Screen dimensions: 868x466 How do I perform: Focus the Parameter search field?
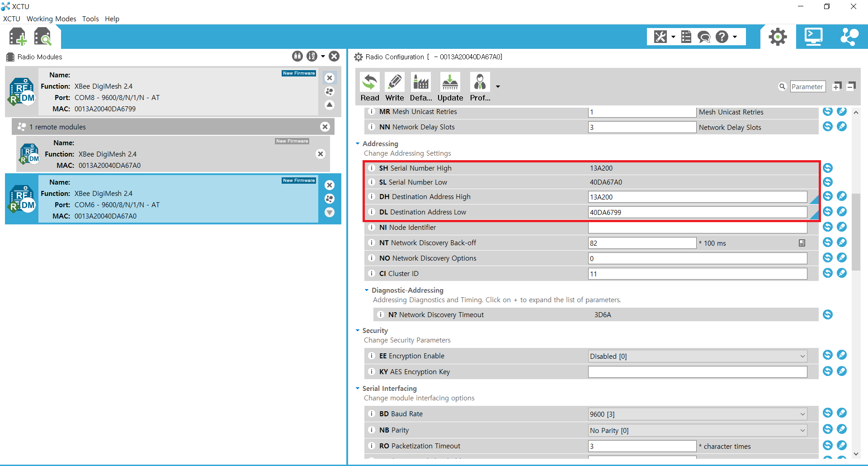click(x=807, y=86)
